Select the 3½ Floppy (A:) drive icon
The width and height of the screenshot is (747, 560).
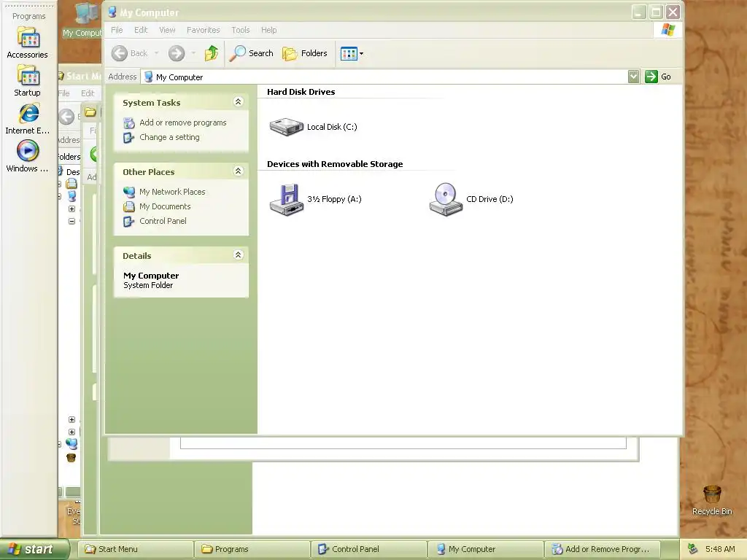[x=286, y=200]
